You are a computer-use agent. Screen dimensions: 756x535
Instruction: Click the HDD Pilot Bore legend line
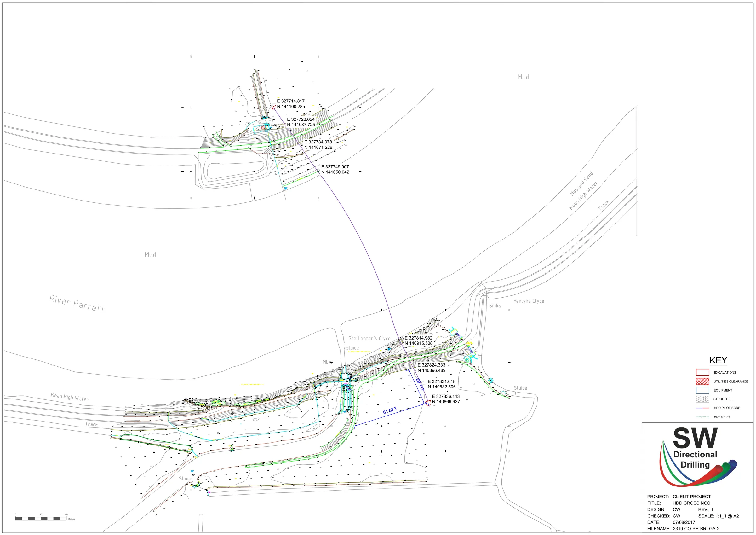click(702, 408)
